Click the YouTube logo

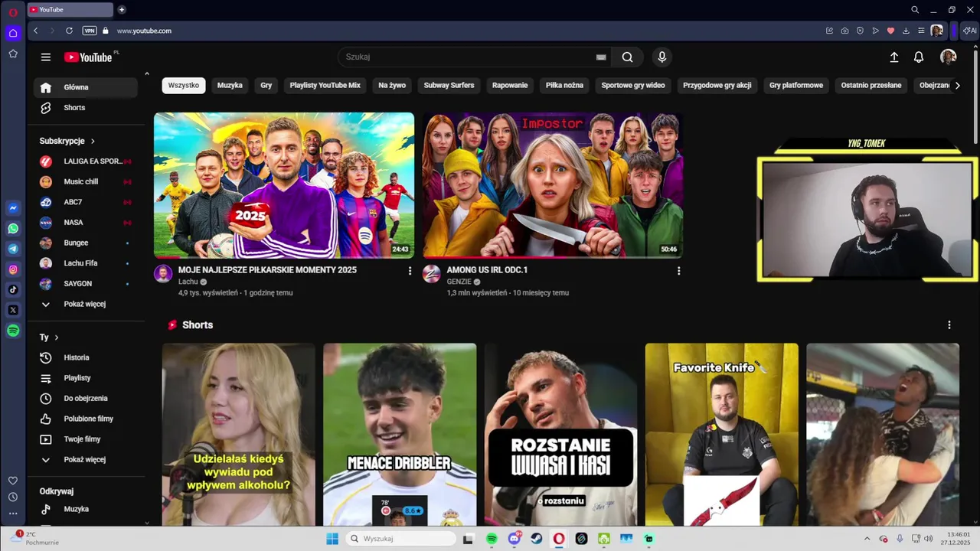coord(88,57)
